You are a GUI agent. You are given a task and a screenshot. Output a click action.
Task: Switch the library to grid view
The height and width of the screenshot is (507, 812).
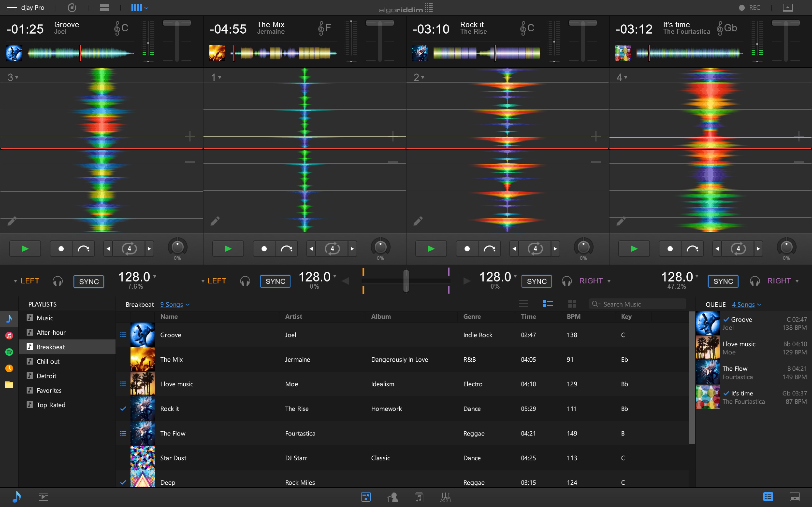click(572, 303)
